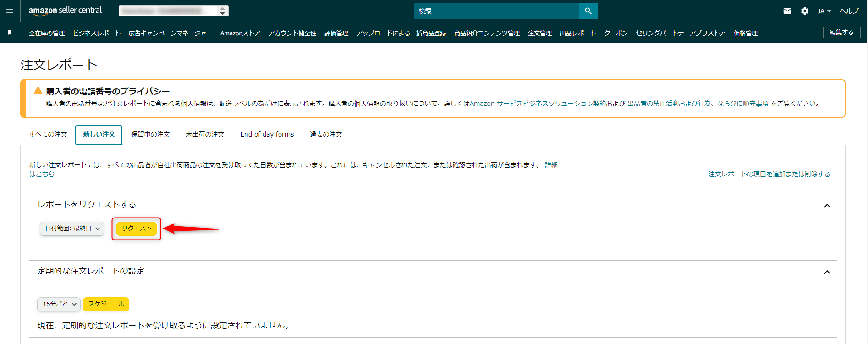Open Amazon サービスビジネスソリューション契約 link
This screenshot has height=344, width=868.
coord(538,104)
